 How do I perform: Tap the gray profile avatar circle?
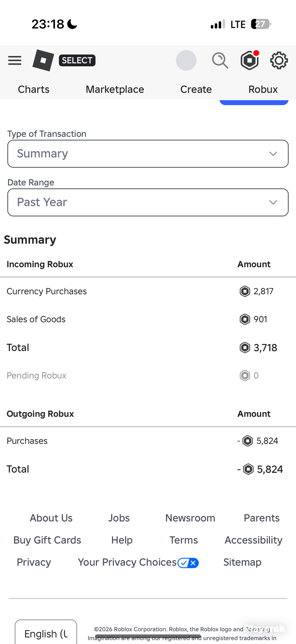pos(186,60)
